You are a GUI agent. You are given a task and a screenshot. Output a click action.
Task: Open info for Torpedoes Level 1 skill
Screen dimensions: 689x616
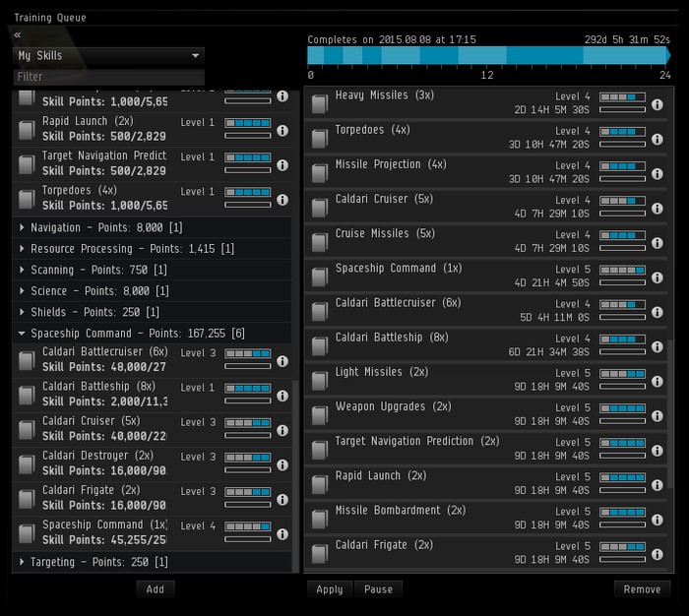(282, 200)
